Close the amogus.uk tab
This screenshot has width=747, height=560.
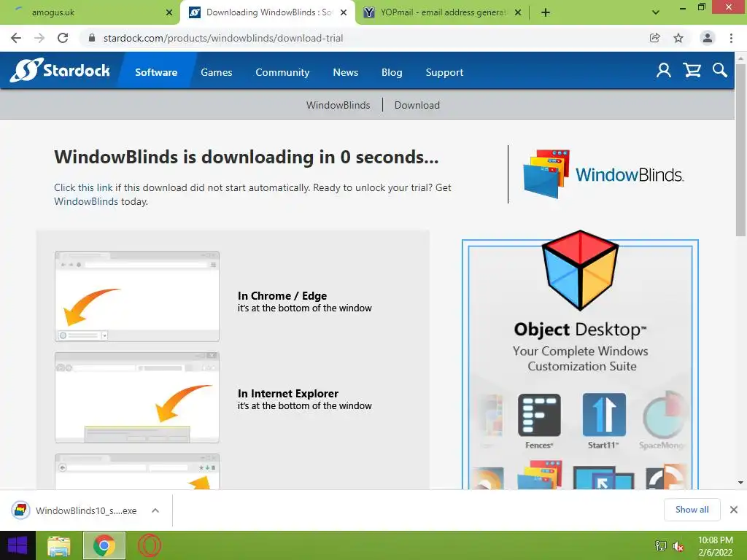coord(169,13)
